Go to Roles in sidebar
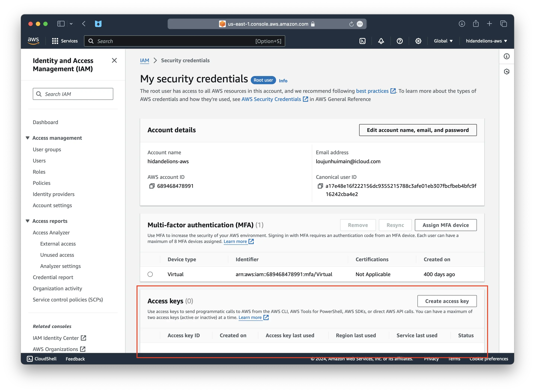 [x=39, y=172]
